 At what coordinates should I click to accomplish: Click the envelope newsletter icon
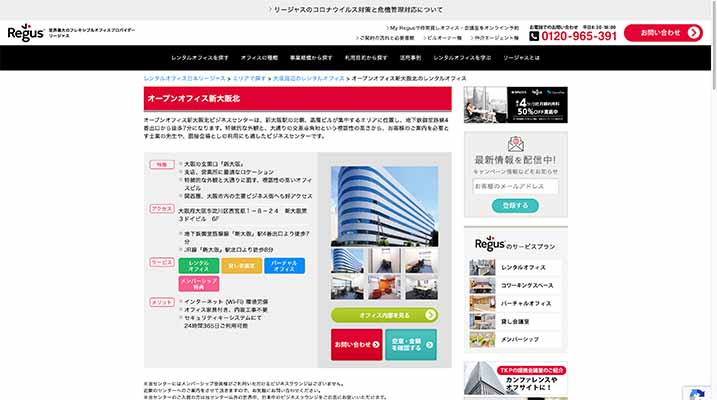pyautogui.click(x=516, y=144)
